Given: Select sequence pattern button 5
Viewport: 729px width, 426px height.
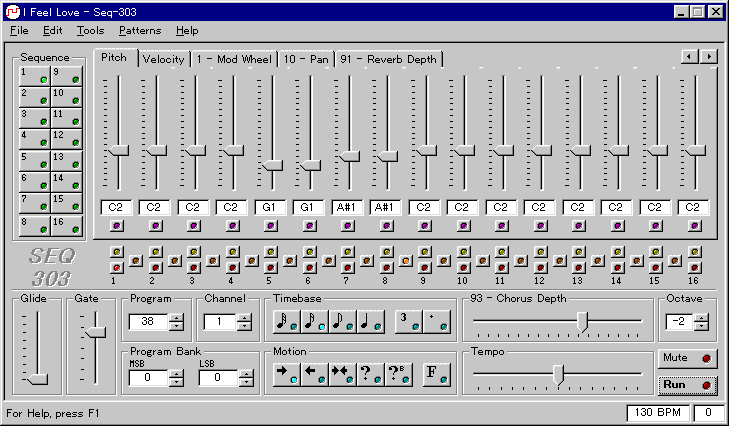Looking at the screenshot, I should [34, 160].
